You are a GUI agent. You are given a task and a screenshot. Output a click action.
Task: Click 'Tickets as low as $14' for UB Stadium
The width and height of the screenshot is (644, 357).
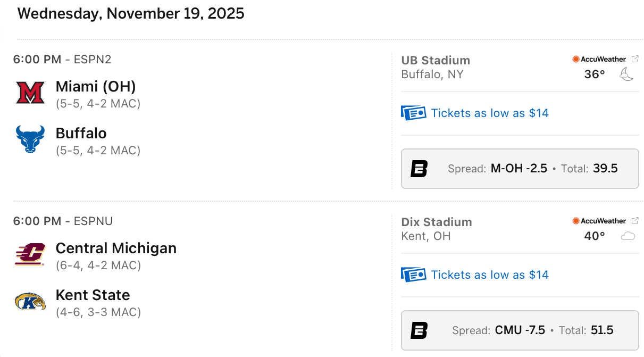(x=490, y=113)
